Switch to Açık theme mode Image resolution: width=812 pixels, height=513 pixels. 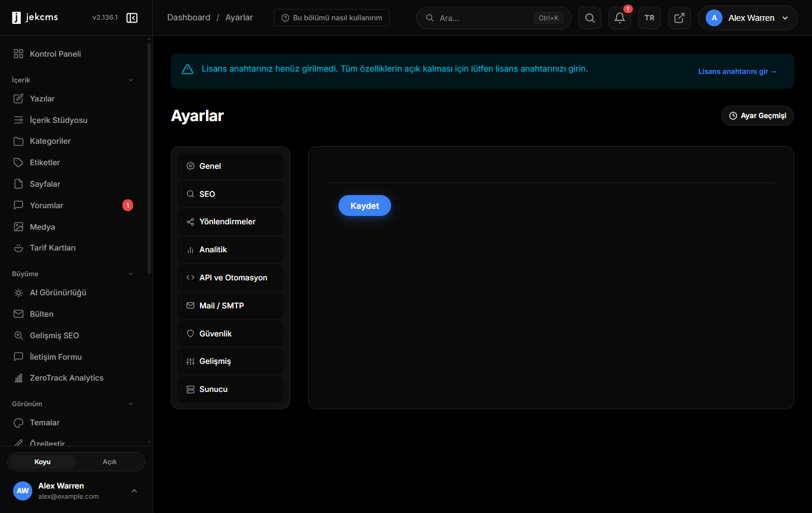tap(110, 462)
